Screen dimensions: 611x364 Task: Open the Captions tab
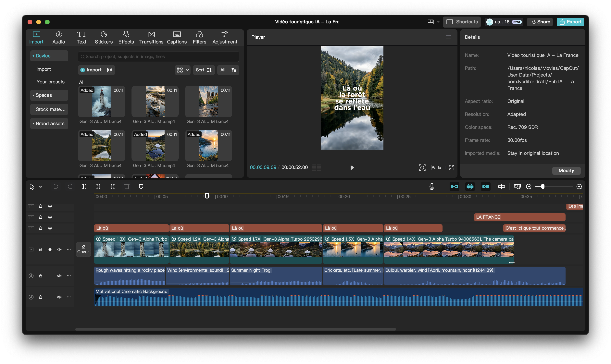(177, 37)
